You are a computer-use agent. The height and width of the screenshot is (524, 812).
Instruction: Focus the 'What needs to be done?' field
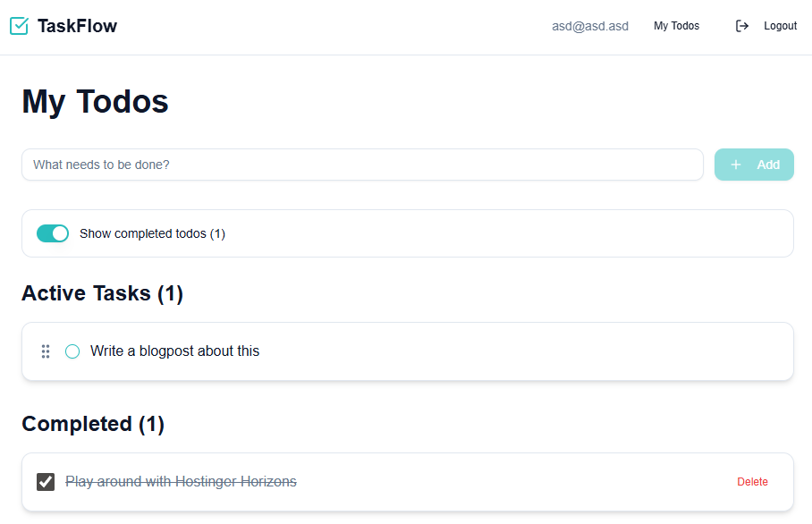tap(362, 165)
